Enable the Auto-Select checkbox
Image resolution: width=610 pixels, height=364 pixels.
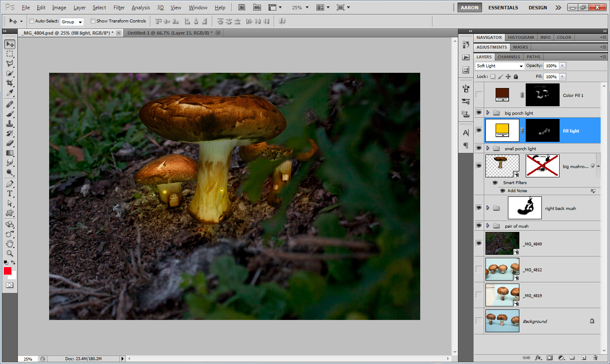(32, 21)
